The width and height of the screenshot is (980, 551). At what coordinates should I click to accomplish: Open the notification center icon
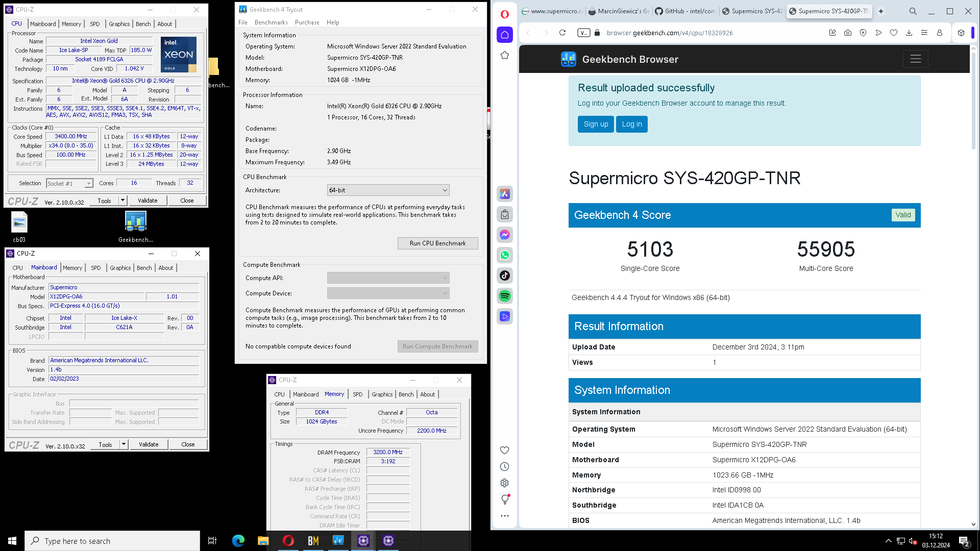[964, 541]
